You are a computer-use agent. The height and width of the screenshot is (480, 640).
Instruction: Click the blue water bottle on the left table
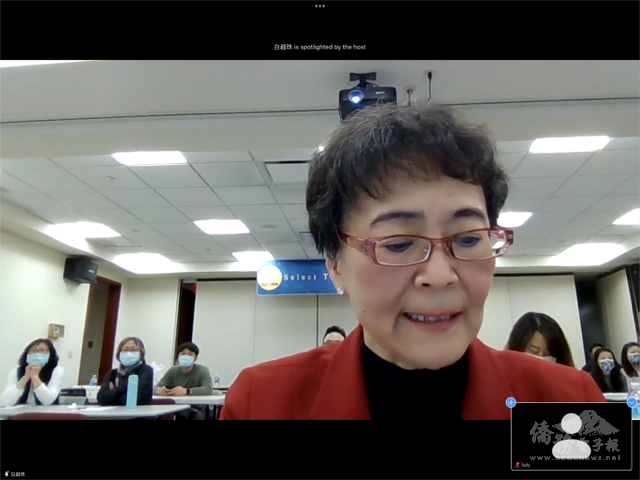(x=131, y=390)
